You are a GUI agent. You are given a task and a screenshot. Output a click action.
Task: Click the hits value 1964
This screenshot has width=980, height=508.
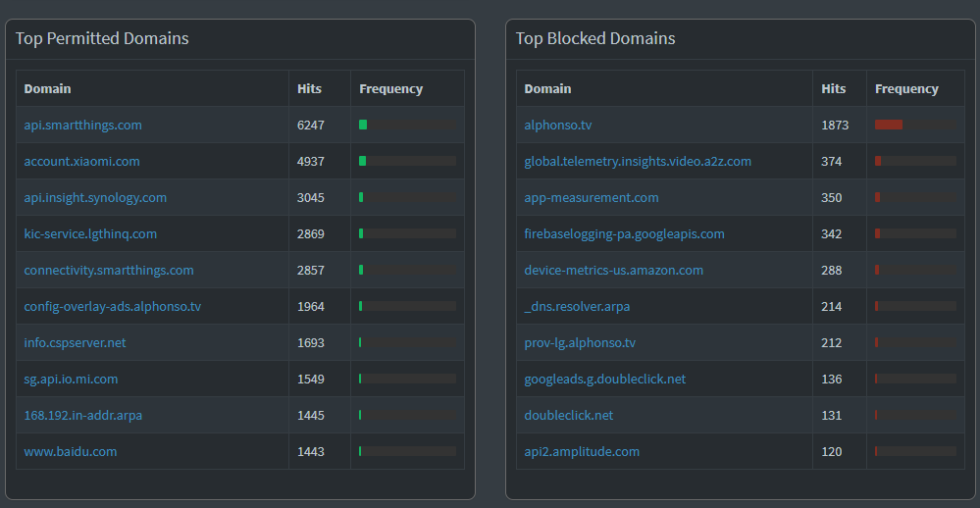[x=311, y=306]
